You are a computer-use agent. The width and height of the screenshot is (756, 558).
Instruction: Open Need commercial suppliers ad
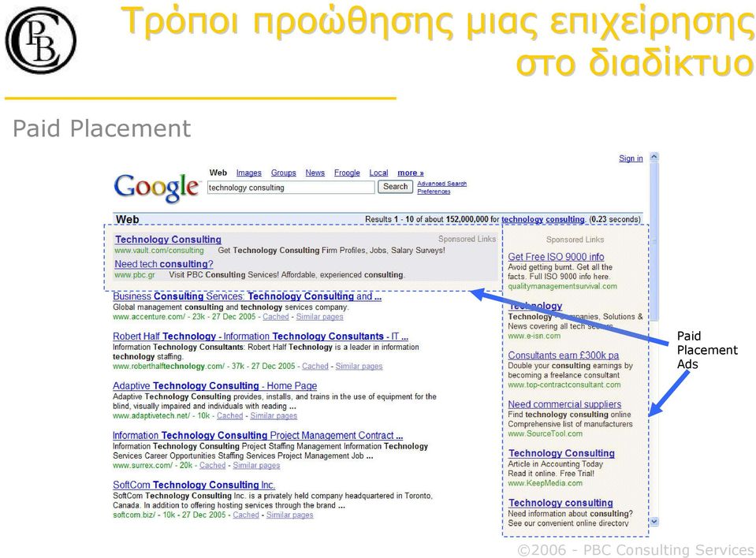[564, 404]
